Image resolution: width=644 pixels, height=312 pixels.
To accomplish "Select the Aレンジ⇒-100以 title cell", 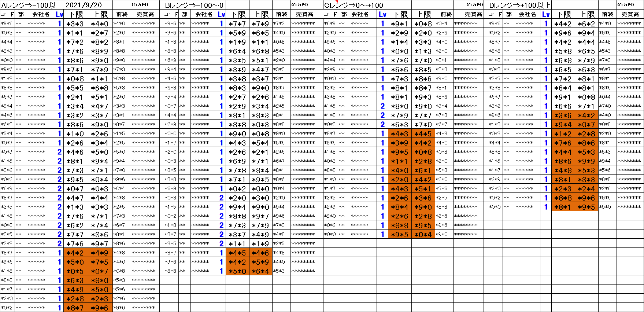I will (28, 5).
